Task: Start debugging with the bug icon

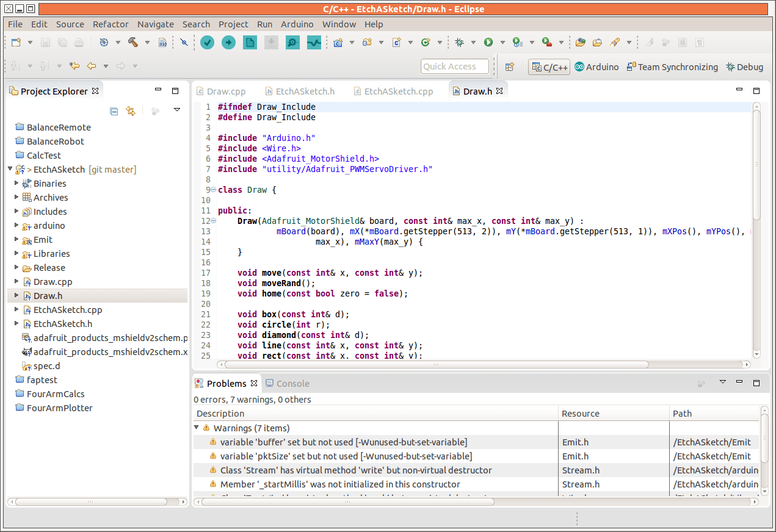Action: (x=458, y=42)
